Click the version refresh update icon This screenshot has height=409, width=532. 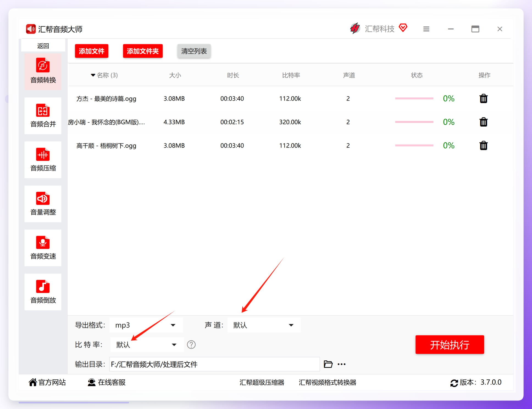tap(454, 383)
